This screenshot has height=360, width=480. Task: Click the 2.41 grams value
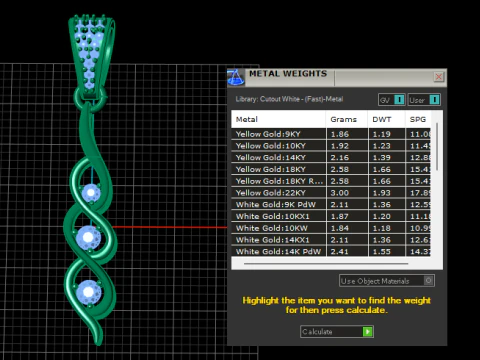(340, 251)
